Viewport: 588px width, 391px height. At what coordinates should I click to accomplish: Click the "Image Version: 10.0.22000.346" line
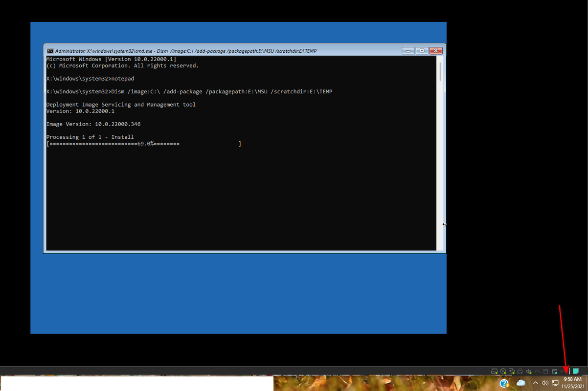tap(93, 124)
